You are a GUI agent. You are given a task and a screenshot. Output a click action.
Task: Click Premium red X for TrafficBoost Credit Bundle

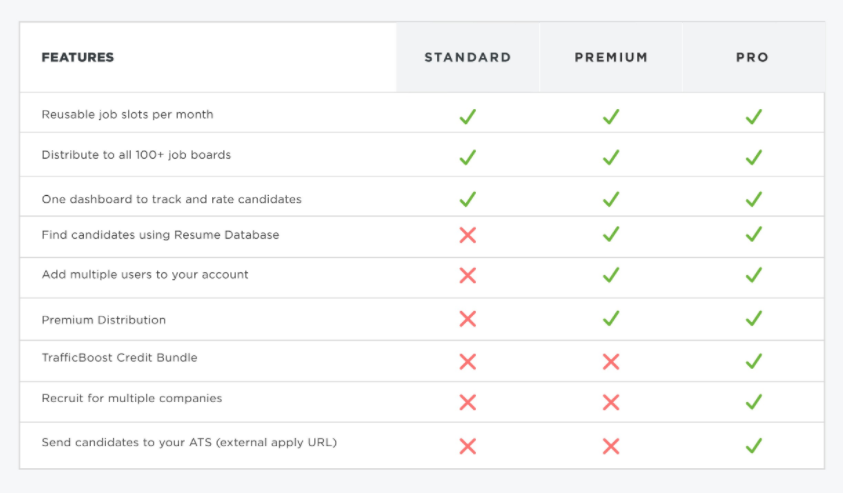(611, 361)
